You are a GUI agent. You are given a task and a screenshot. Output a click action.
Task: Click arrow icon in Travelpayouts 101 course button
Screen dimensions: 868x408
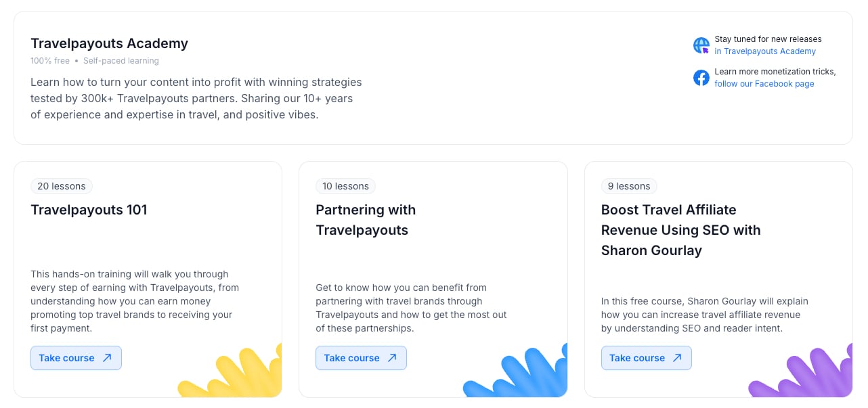click(x=107, y=358)
